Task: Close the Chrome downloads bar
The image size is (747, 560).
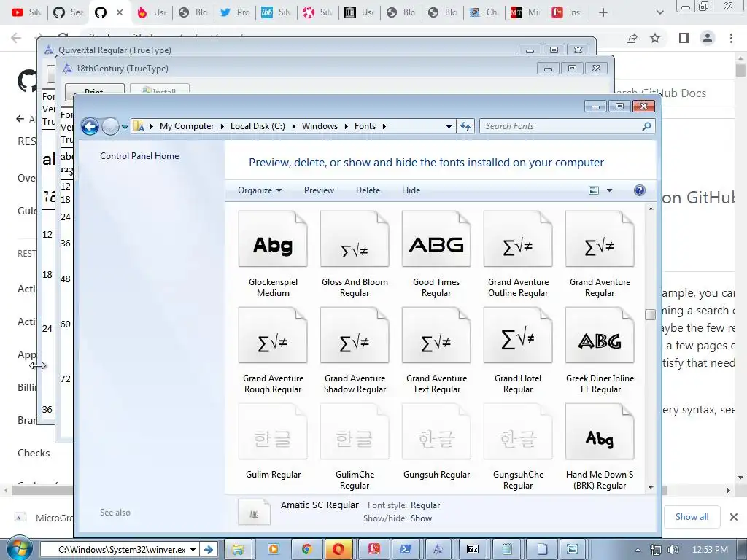Action: (734, 517)
